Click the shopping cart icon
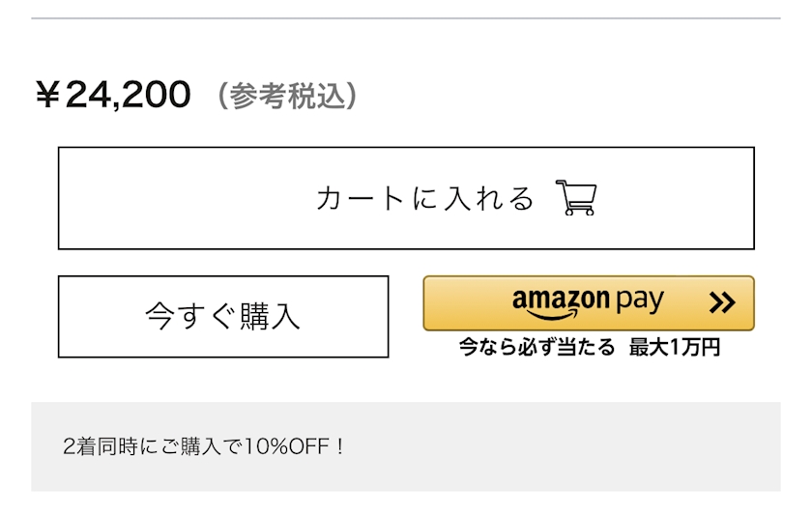 [x=577, y=198]
